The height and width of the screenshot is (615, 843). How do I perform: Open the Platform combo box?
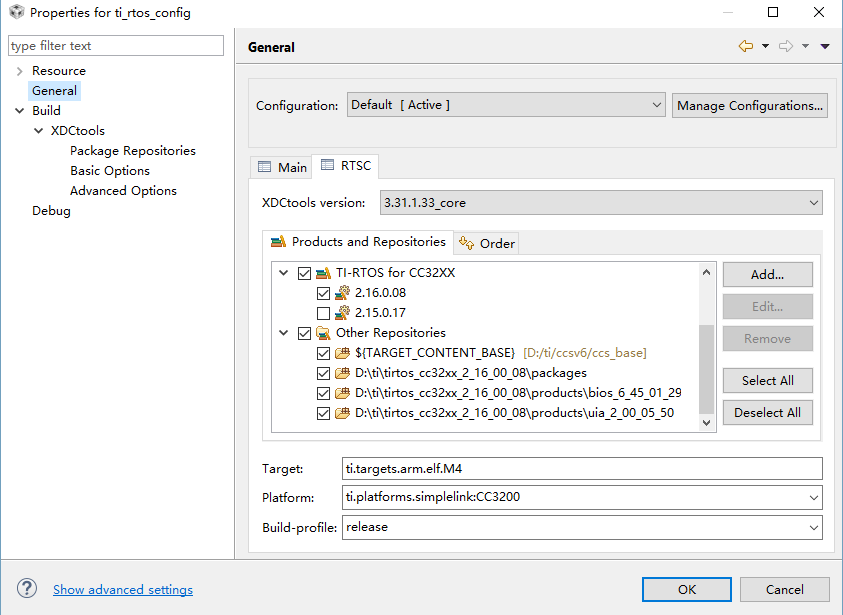[x=582, y=497]
